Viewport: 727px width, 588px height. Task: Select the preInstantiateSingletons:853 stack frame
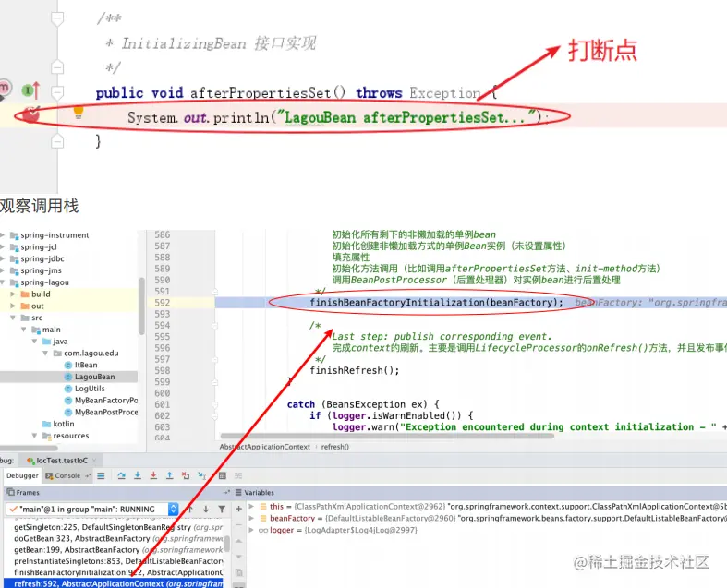coord(114,561)
